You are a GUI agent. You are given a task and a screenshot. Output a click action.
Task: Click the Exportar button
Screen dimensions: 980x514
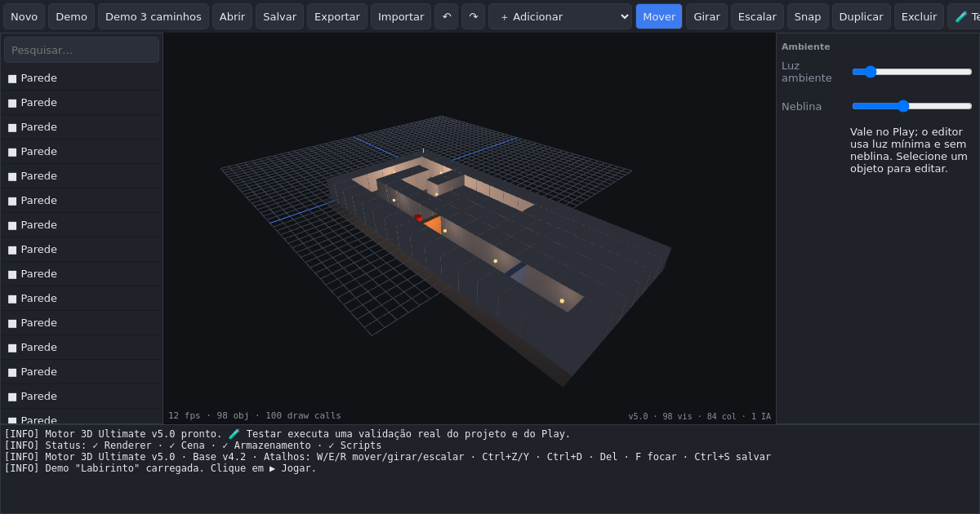[x=337, y=16]
